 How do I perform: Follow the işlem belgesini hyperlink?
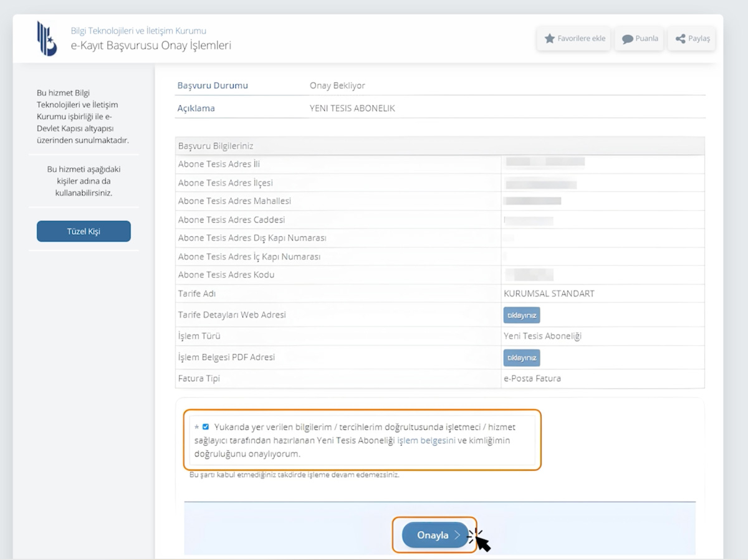coord(425,440)
